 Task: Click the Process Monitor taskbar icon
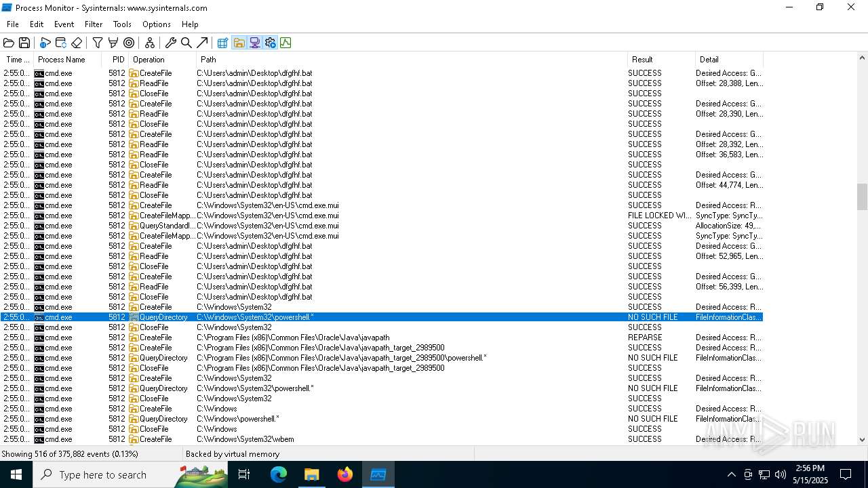tap(378, 474)
